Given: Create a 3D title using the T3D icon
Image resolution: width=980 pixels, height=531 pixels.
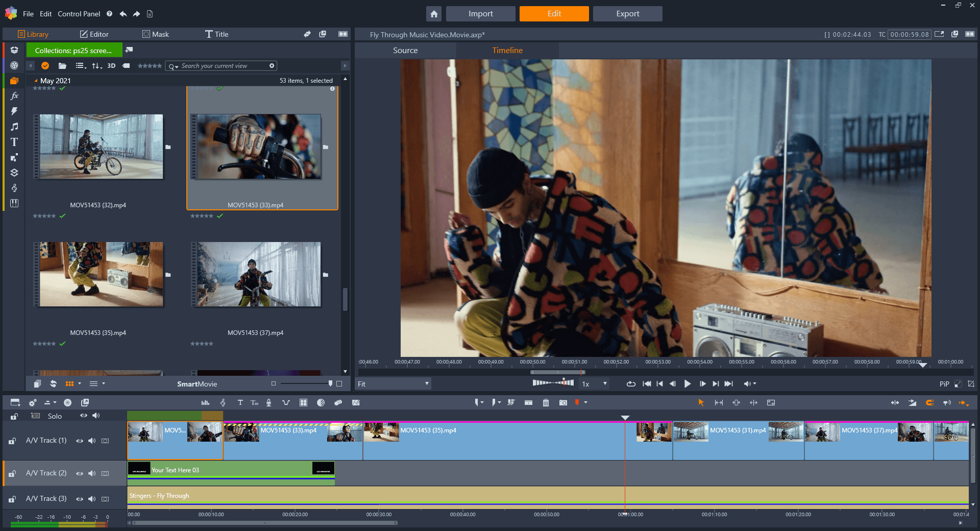Looking at the screenshot, I should coord(254,403).
